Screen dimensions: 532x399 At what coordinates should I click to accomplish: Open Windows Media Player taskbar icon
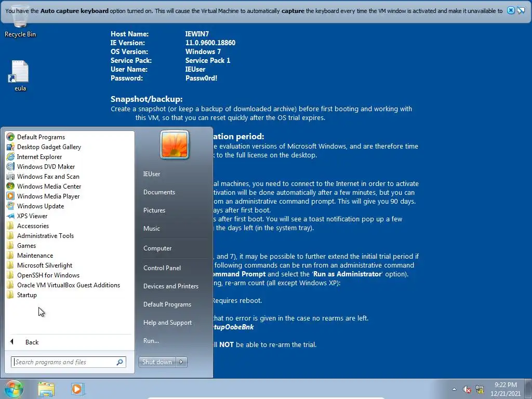pos(77,389)
